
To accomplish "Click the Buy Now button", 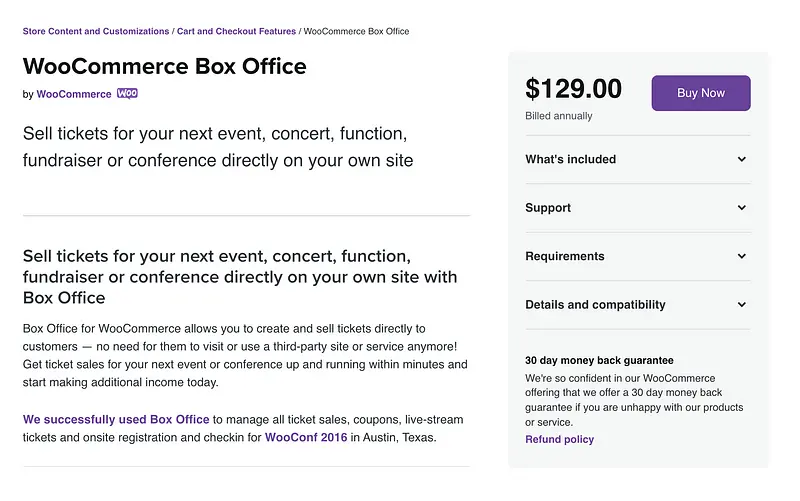I will (700, 93).
